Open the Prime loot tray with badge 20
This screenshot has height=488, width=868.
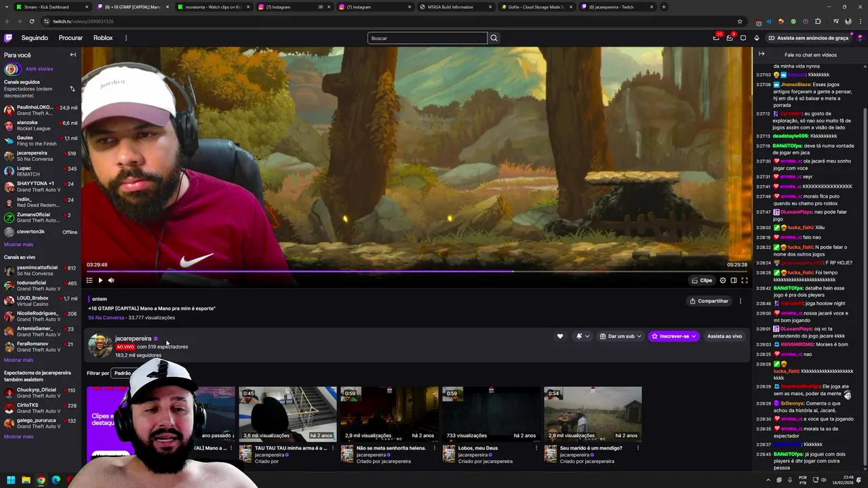(x=716, y=38)
